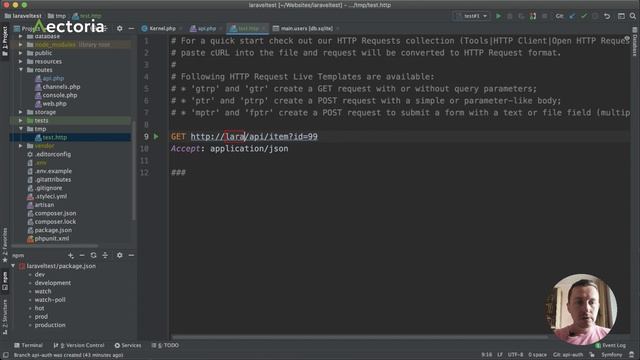Add a script in npm panel

(x=71, y=255)
